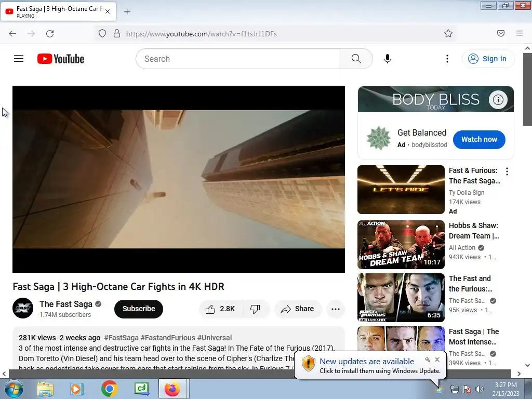Like the video with thumbs up
532x399 pixels.
tap(220, 309)
